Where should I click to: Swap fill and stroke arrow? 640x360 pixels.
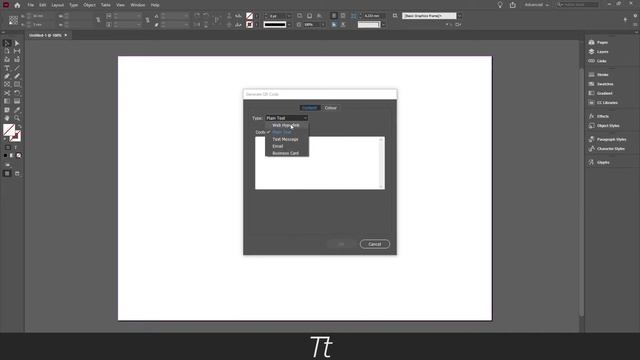(x=19, y=127)
